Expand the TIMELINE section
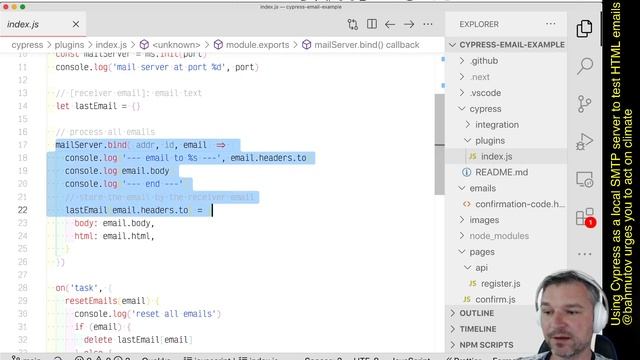640x360 pixels. coord(478,329)
